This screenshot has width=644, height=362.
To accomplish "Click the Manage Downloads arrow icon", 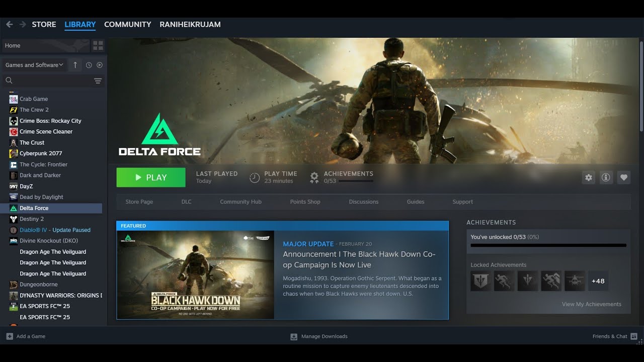I will pos(294,336).
